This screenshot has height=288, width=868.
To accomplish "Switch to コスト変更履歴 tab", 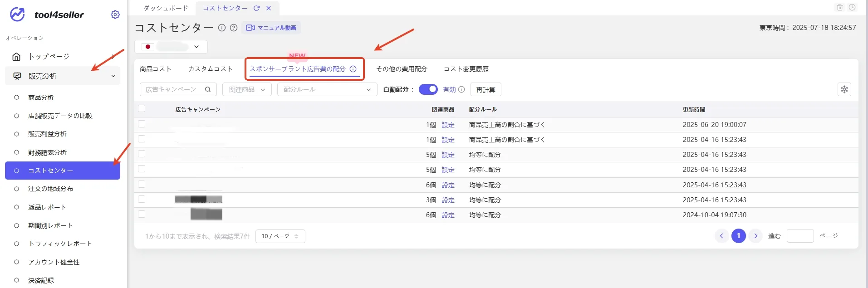I will click(466, 69).
